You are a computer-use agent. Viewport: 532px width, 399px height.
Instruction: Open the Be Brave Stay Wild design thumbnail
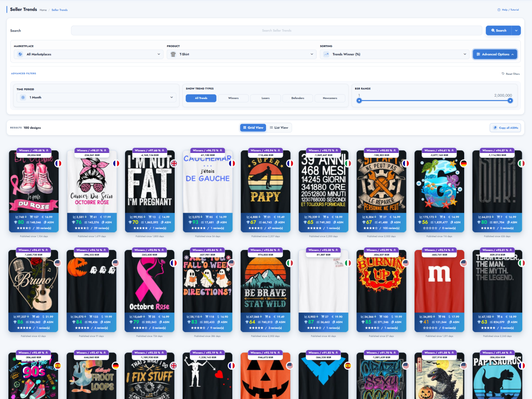(x=266, y=282)
